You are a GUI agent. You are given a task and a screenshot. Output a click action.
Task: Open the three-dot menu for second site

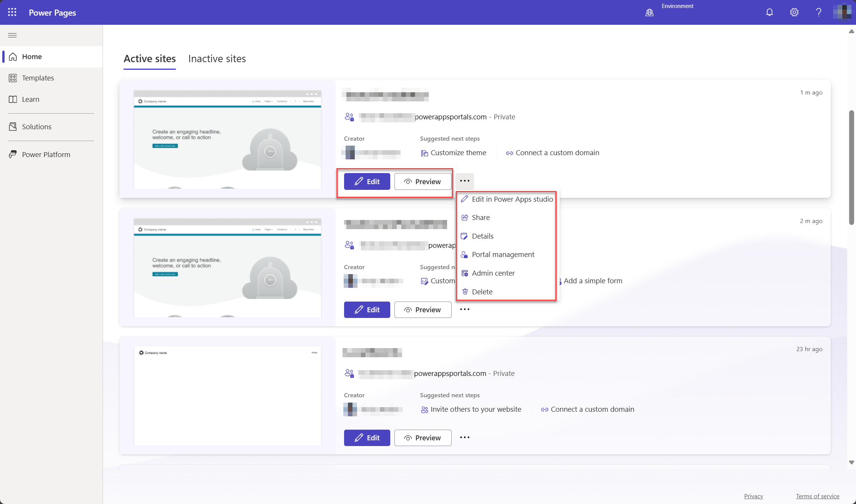tap(465, 309)
